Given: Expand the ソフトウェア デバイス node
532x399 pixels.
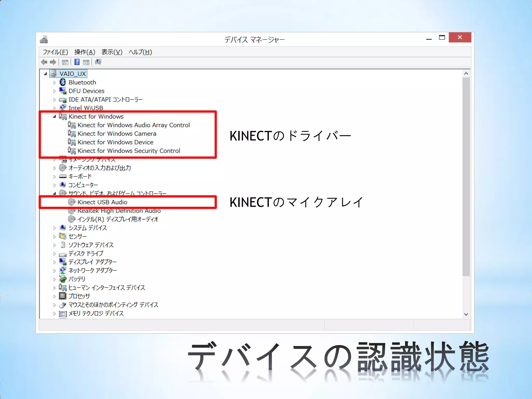Looking at the screenshot, I should click(55, 245).
